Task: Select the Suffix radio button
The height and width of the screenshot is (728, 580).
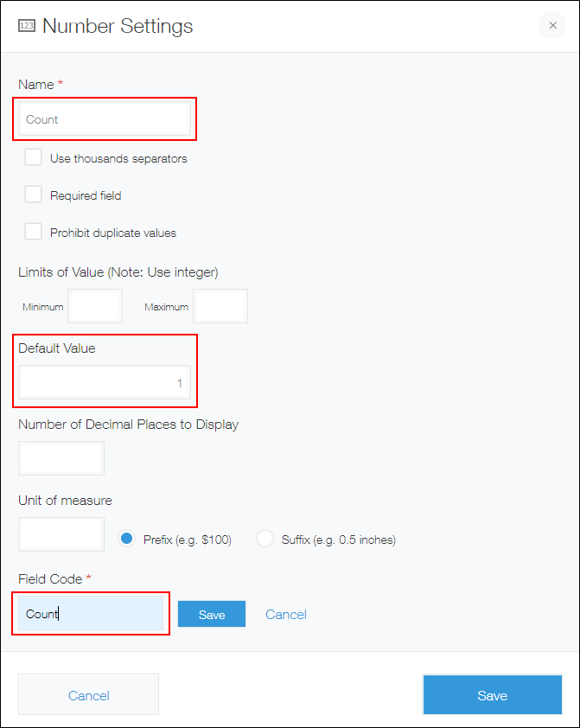Action: (265, 538)
